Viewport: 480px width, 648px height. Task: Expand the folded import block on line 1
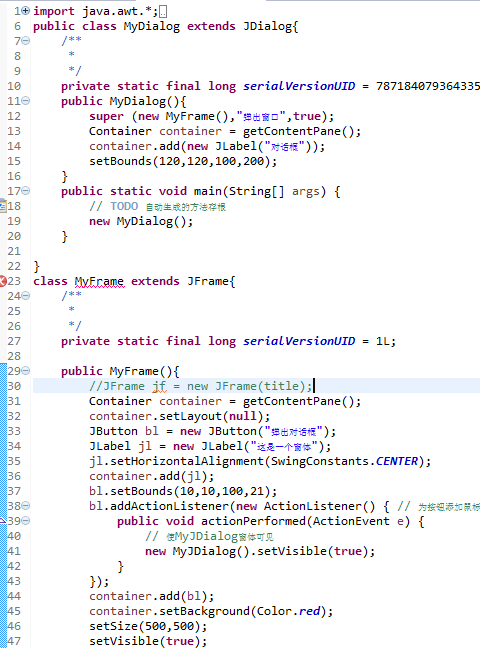pos(26,11)
